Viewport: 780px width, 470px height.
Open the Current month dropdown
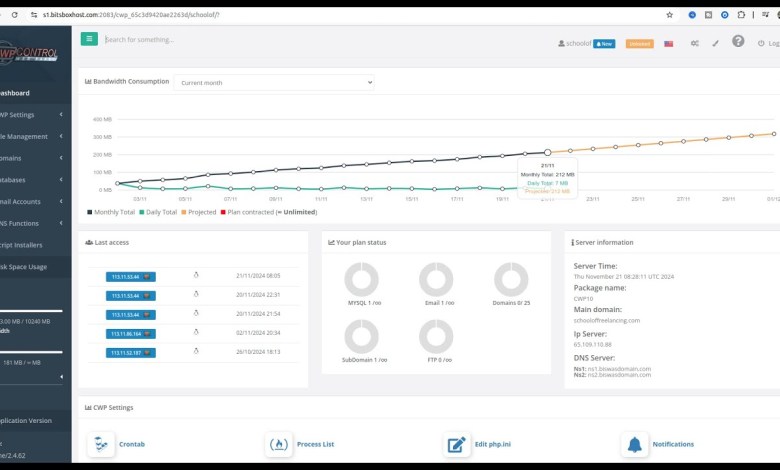pos(274,82)
